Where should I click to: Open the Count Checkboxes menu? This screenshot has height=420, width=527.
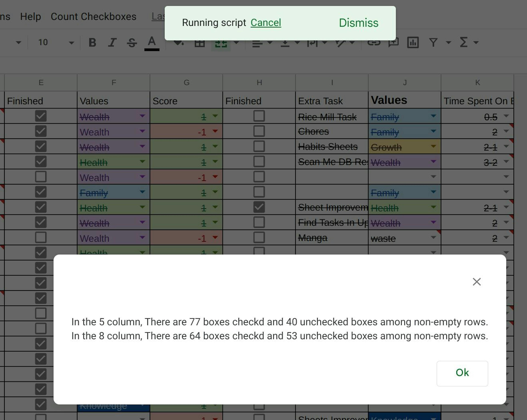click(x=93, y=16)
